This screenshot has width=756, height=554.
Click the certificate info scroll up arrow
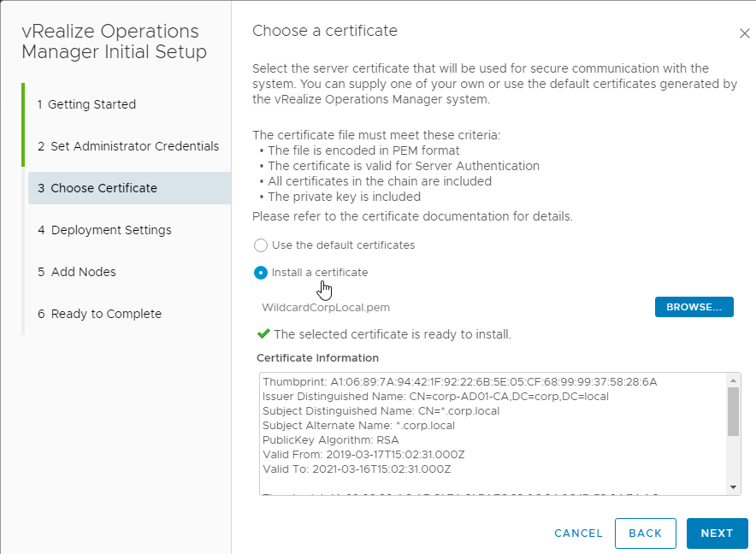(x=733, y=380)
